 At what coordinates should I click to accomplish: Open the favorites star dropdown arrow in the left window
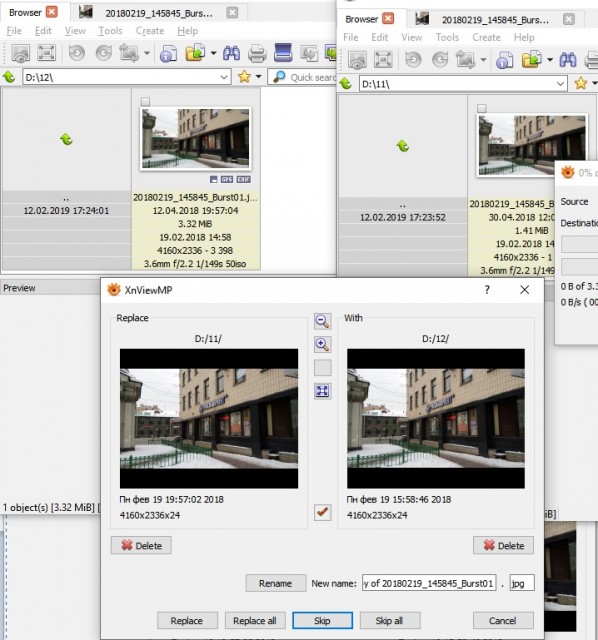pyautogui.click(x=258, y=76)
